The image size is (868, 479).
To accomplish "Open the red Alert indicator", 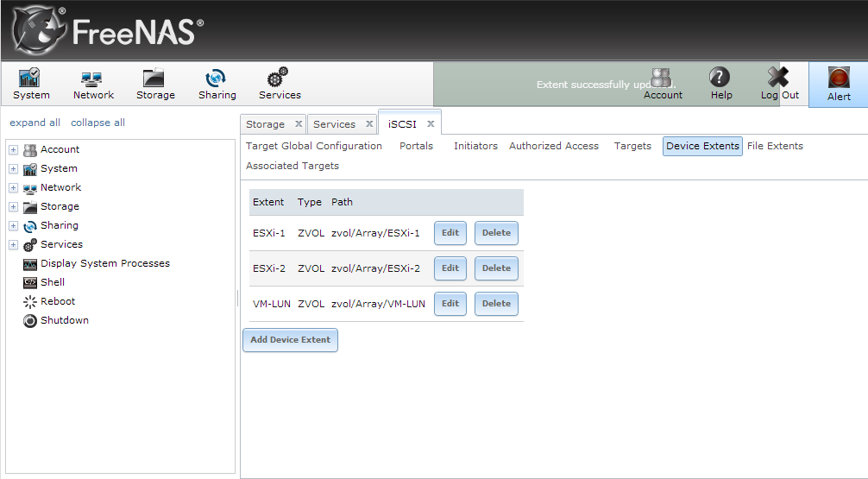I will click(839, 85).
